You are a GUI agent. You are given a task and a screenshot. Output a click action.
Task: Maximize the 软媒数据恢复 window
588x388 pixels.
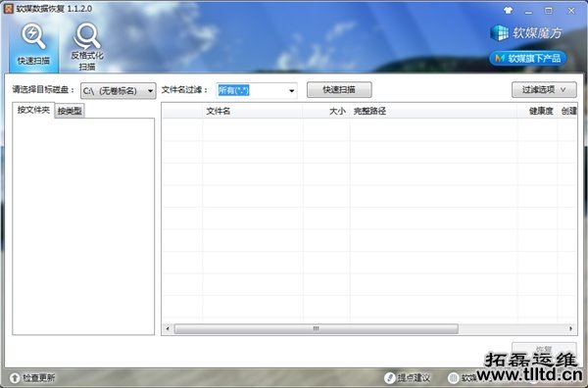pos(549,11)
